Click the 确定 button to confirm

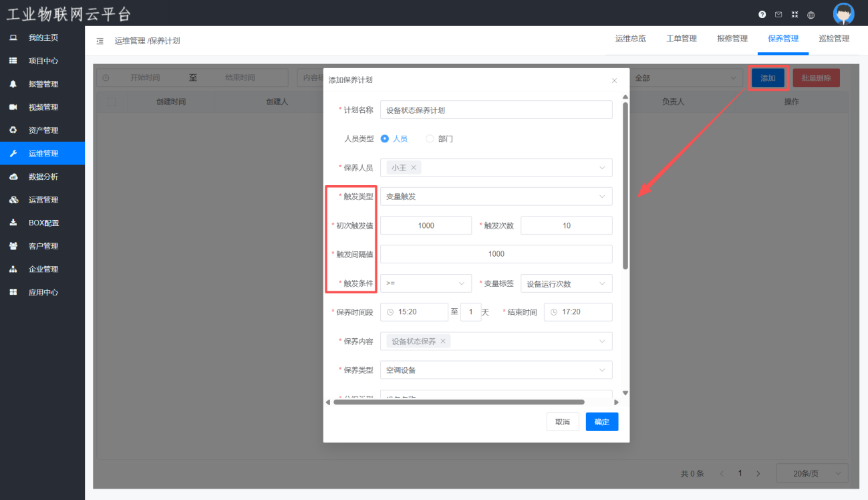(x=601, y=422)
